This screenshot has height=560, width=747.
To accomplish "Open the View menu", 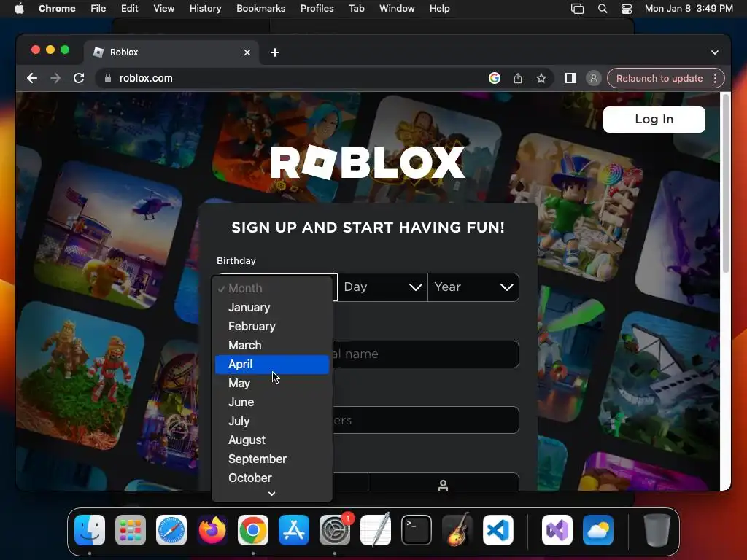I will point(163,9).
